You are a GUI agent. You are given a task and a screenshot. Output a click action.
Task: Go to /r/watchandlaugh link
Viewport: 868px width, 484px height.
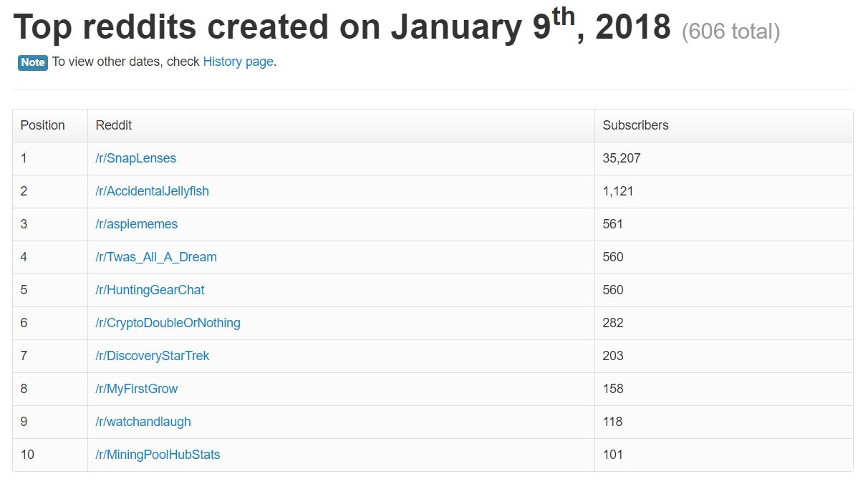point(143,422)
